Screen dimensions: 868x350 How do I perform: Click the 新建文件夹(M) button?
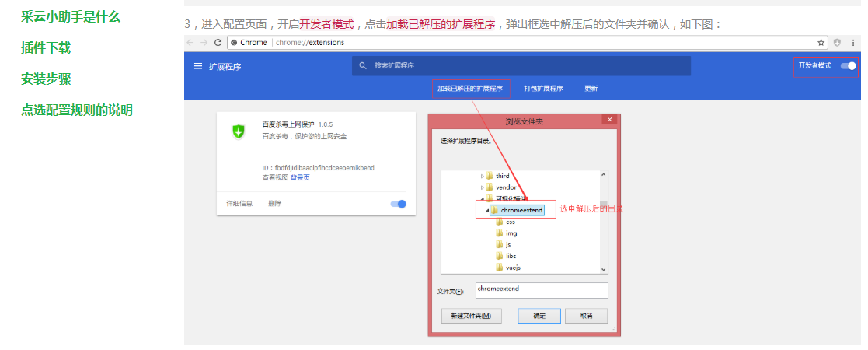click(x=472, y=316)
